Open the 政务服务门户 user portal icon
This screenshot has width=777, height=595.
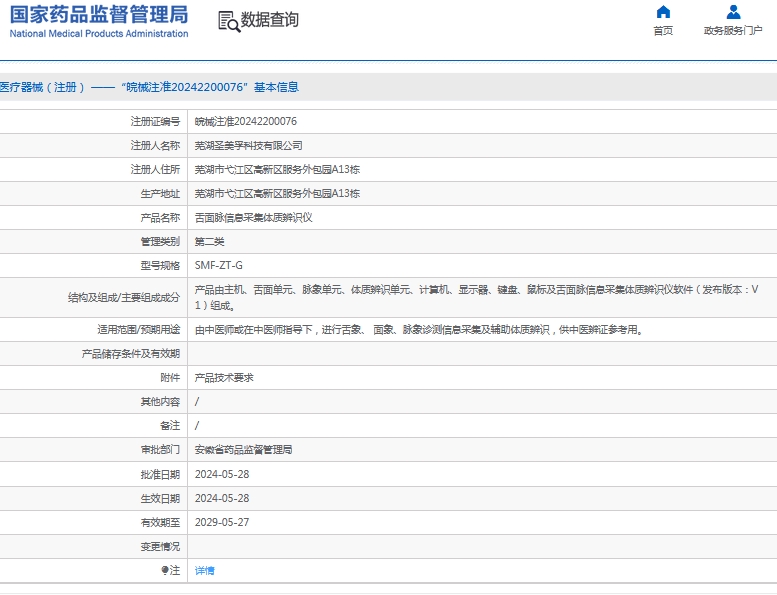[733, 11]
